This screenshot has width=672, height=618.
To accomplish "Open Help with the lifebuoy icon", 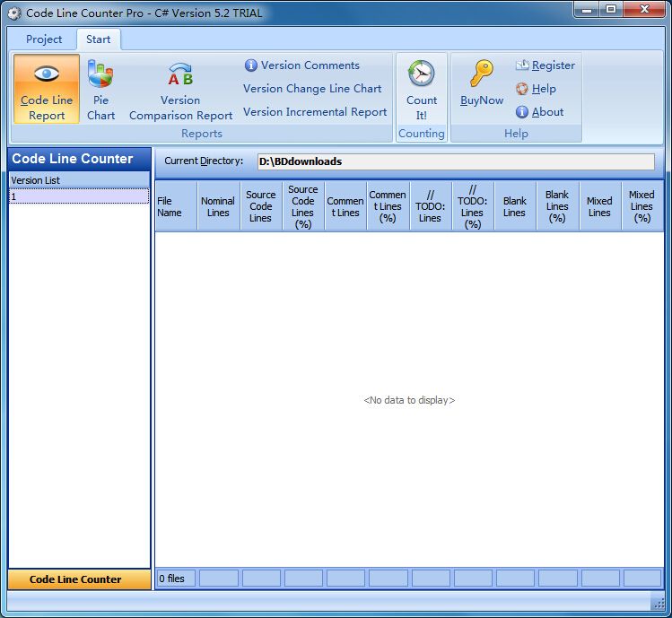I will click(536, 89).
